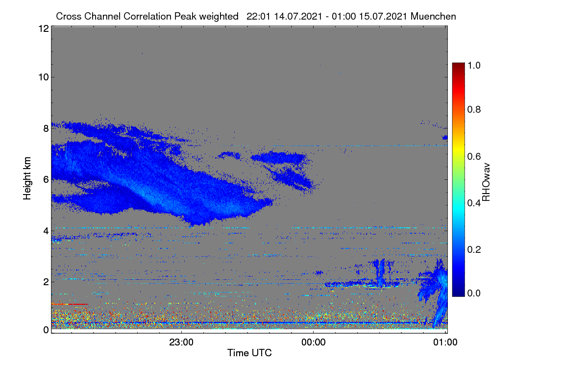The image size is (588, 392).
Task: Click the plot title 'Cross Channel Correlation Peak weighted'
Action: (x=147, y=16)
